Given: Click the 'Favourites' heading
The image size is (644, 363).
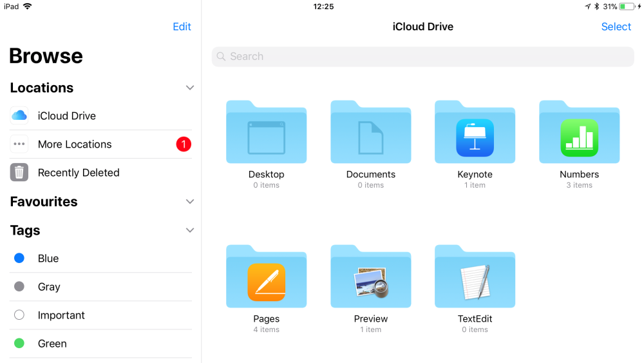Looking at the screenshot, I should (x=44, y=201).
